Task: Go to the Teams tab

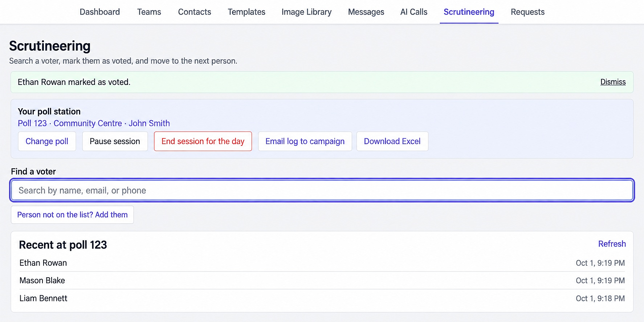Action: [x=149, y=12]
